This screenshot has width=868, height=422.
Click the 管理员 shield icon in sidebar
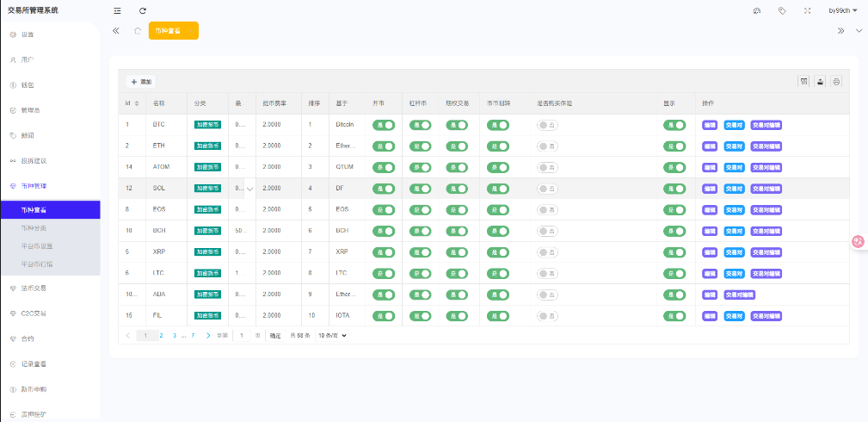[x=13, y=110]
